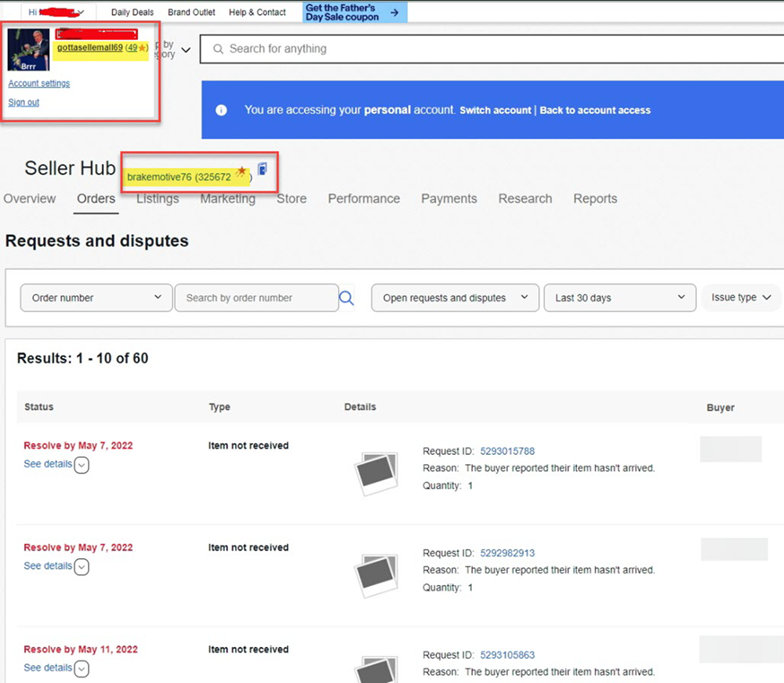Viewport: 784px width, 683px height.
Task: Open the Open requests and disputes dropdown
Action: point(454,298)
